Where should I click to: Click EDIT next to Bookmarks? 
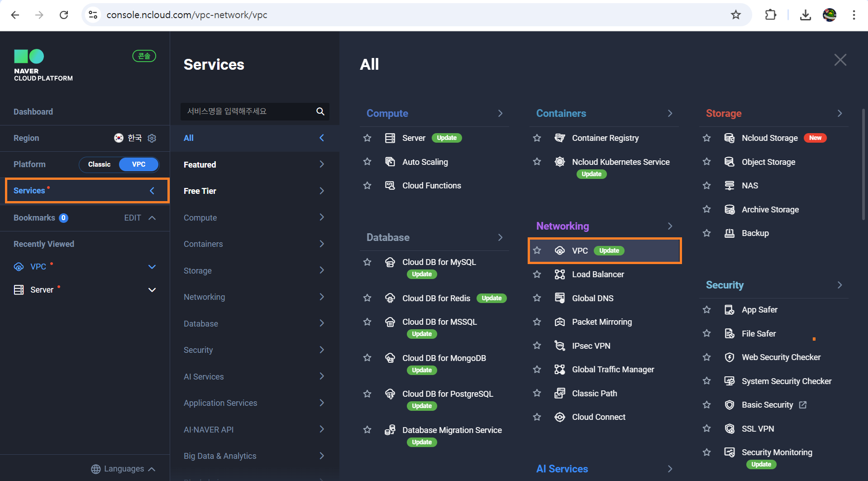pos(133,218)
